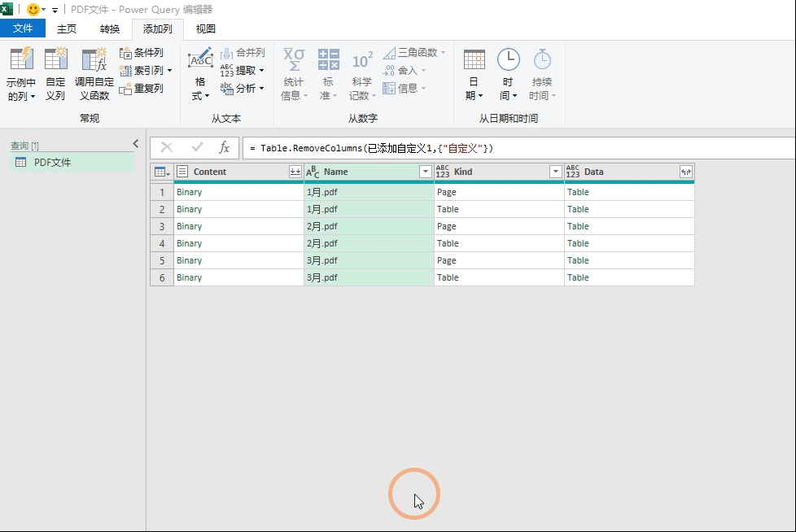Click 3月.pdf cell in row 6
Viewport: 796px width, 532px height.
pos(369,277)
